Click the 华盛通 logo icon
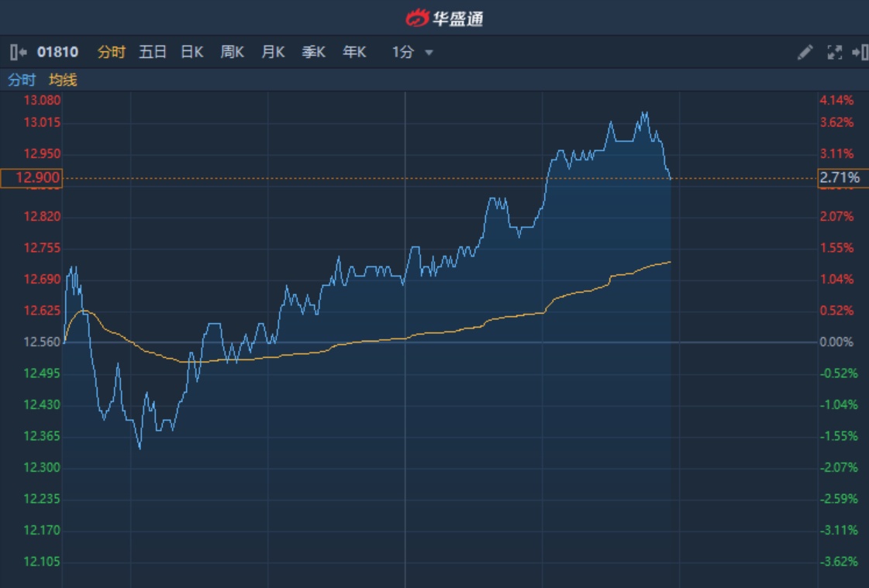This screenshot has height=588, width=869. 418,17
